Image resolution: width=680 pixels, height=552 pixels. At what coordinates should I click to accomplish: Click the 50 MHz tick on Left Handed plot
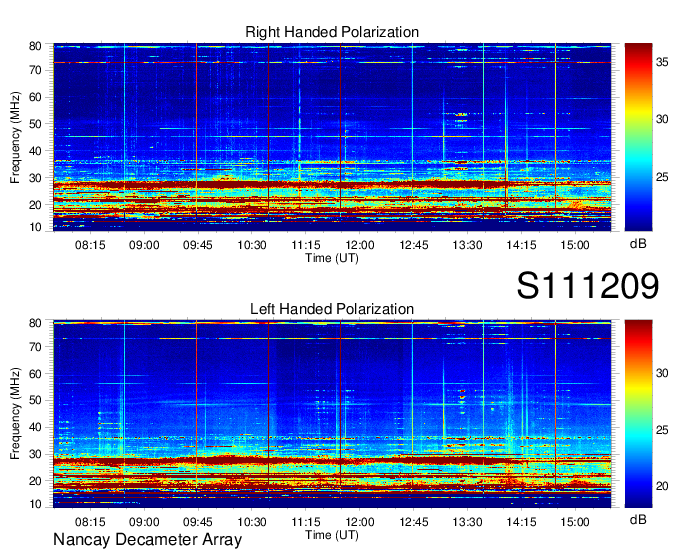(35, 401)
